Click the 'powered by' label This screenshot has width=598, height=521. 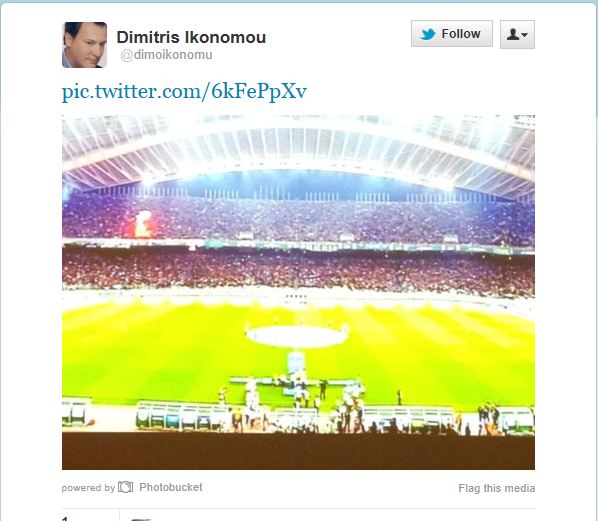(x=88, y=488)
